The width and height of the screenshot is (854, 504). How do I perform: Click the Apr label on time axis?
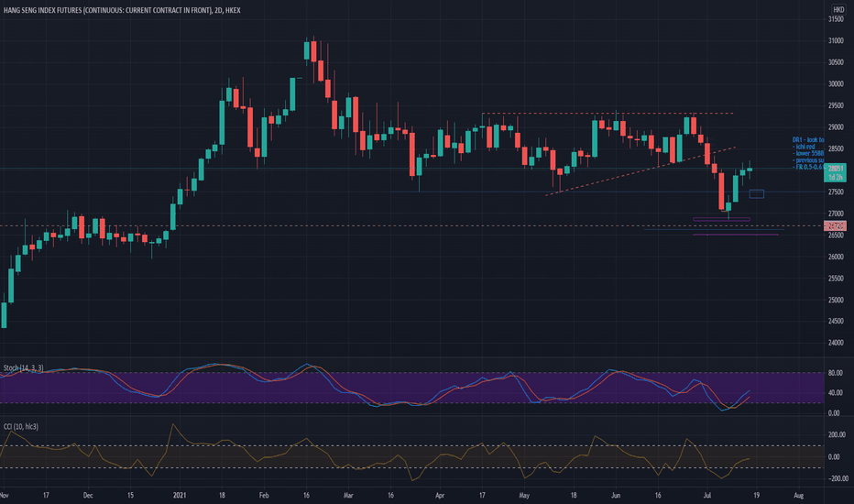[440, 496]
